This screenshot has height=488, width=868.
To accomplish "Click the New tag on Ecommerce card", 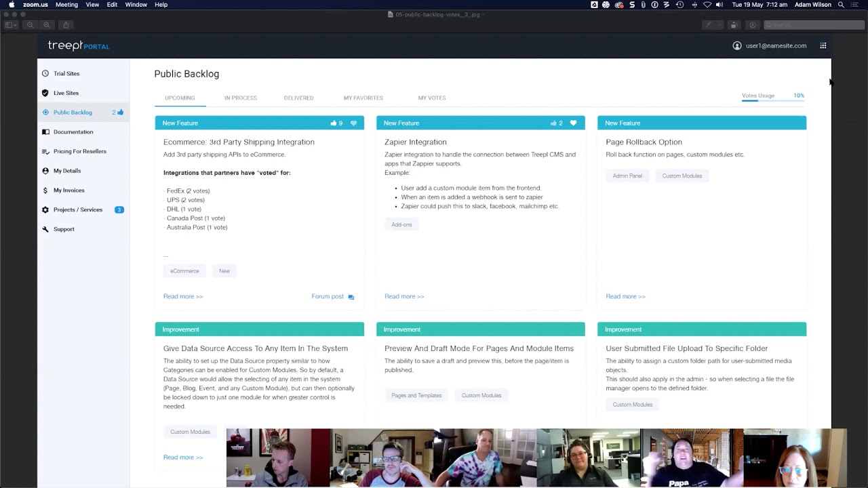I will pyautogui.click(x=224, y=271).
